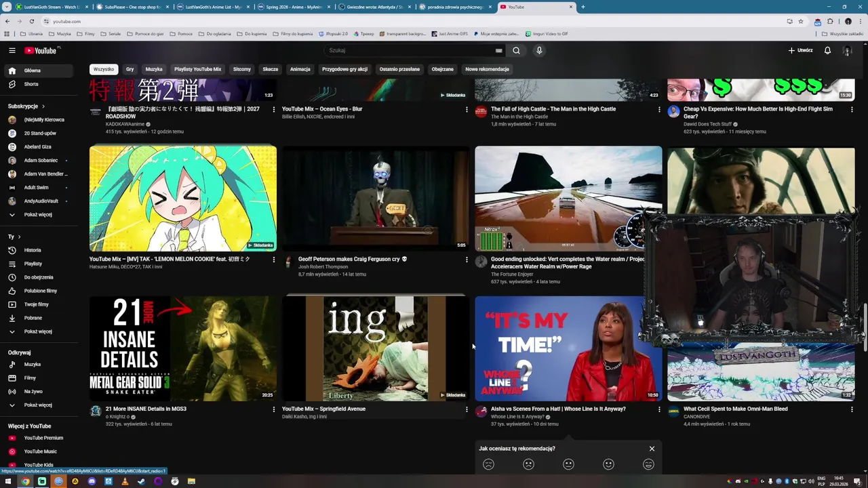Viewport: 868px width, 488px height.
Task: Open the Ty section header
Action: coord(14,237)
